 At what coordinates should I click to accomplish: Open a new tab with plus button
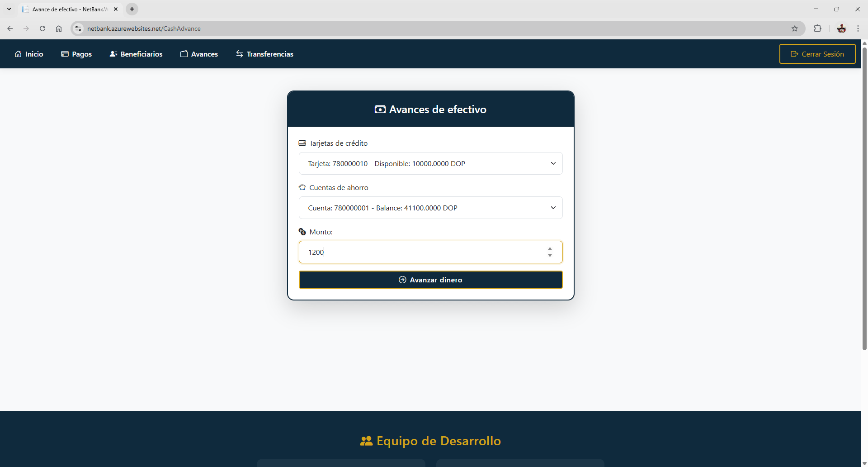(x=132, y=9)
